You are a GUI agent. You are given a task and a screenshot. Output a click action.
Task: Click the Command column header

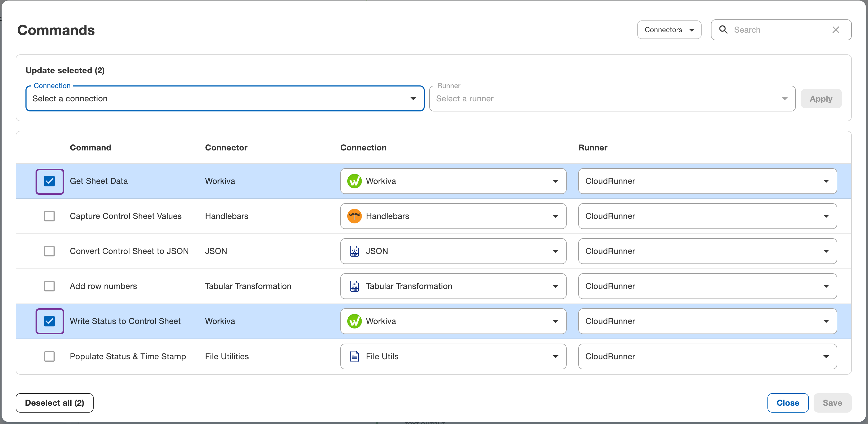coord(90,148)
